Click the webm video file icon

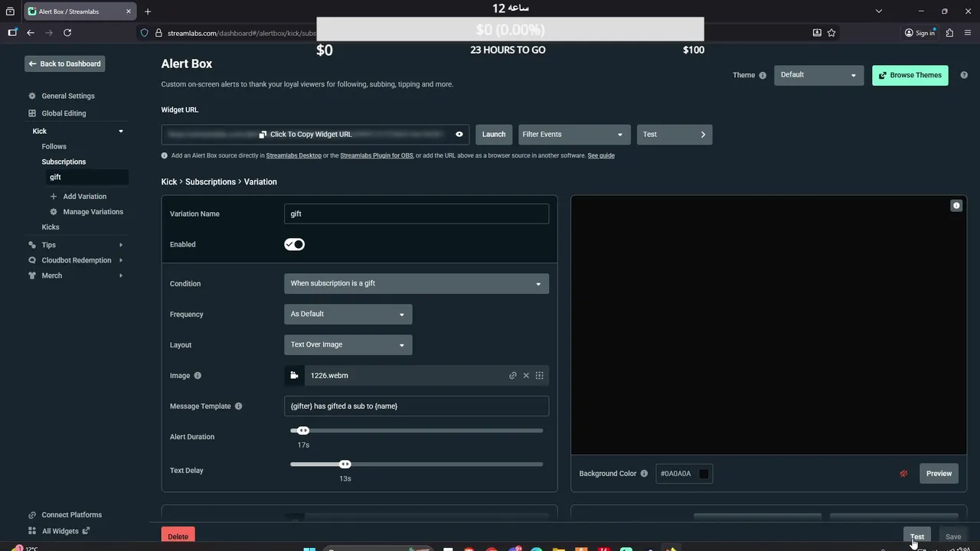point(294,375)
